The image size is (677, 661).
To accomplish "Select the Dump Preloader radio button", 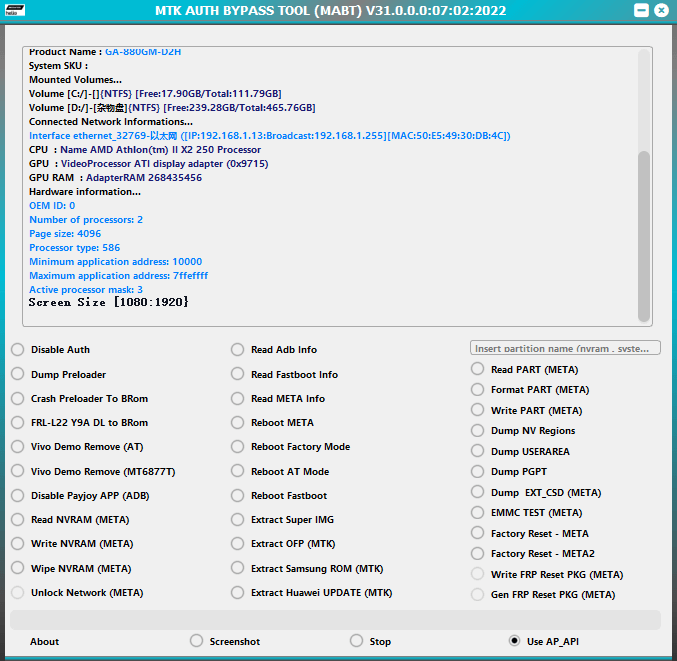I will (x=18, y=374).
